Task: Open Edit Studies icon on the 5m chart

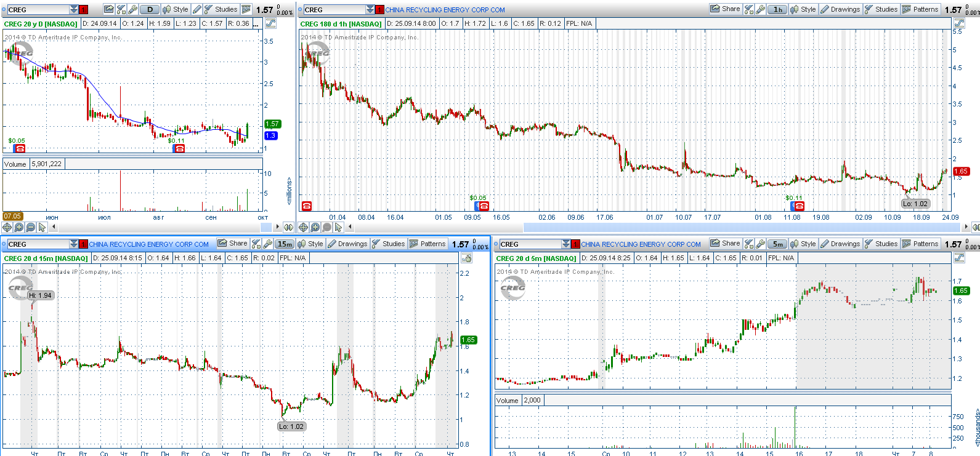Action: point(749,244)
